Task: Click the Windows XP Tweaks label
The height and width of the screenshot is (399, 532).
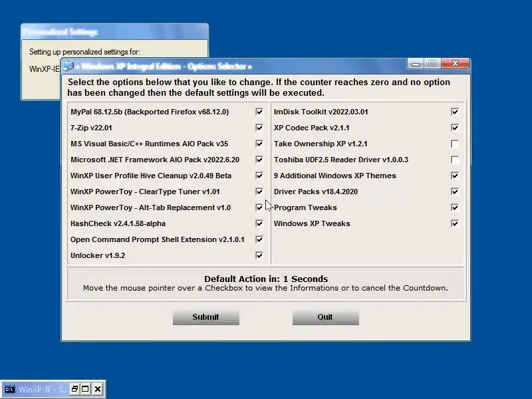Action: tap(312, 223)
